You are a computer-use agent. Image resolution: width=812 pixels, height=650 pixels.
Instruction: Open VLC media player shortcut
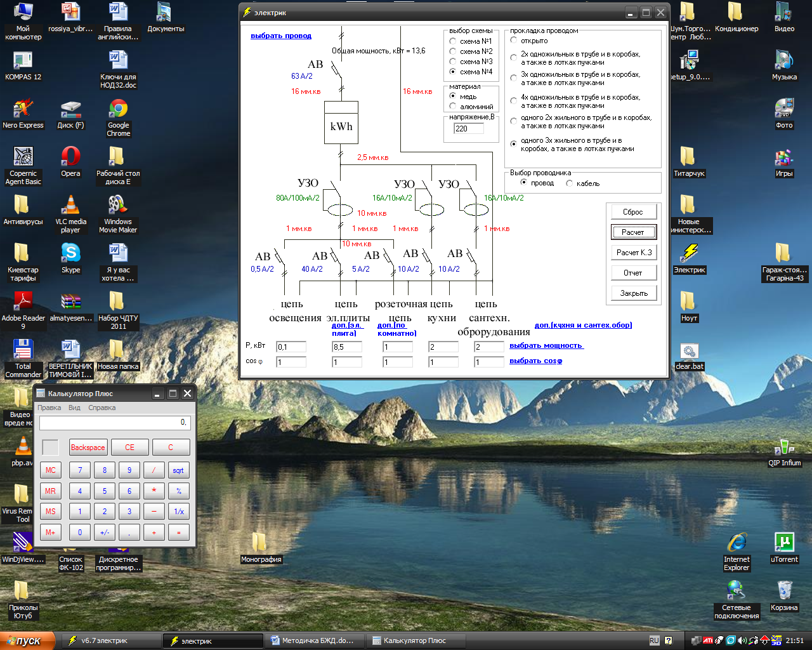(70, 206)
